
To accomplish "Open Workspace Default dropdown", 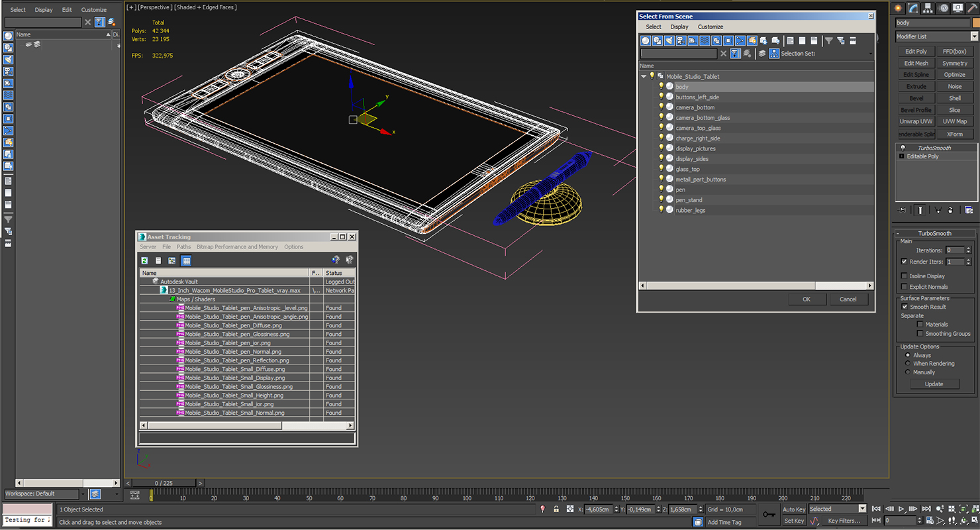I will [x=83, y=494].
